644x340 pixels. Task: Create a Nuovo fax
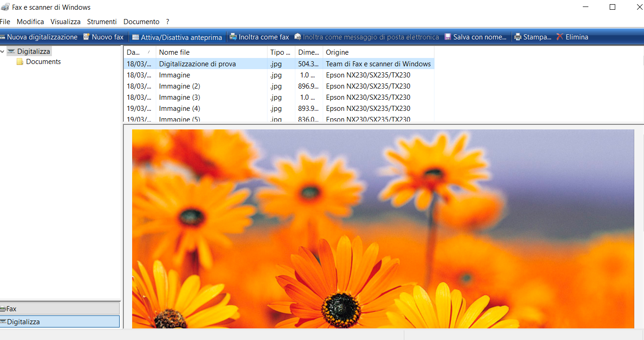pos(103,37)
